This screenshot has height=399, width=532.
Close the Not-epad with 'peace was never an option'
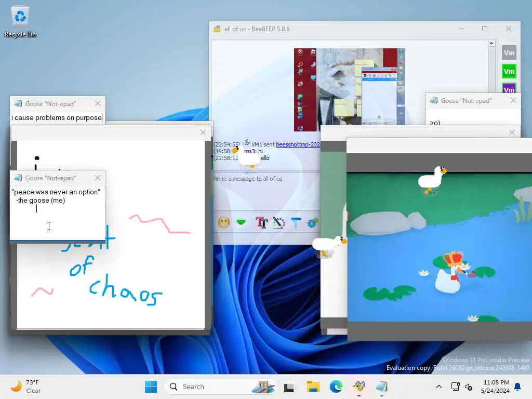pos(98,178)
